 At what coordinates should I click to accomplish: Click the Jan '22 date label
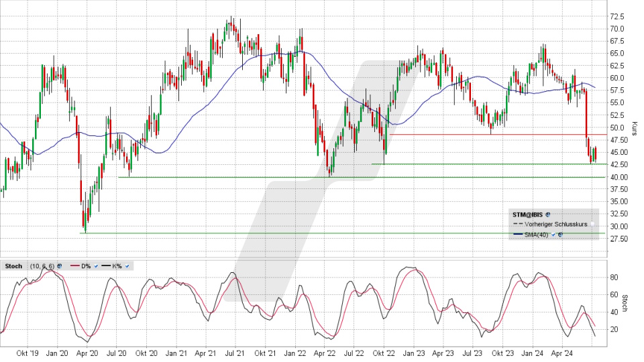295,353
